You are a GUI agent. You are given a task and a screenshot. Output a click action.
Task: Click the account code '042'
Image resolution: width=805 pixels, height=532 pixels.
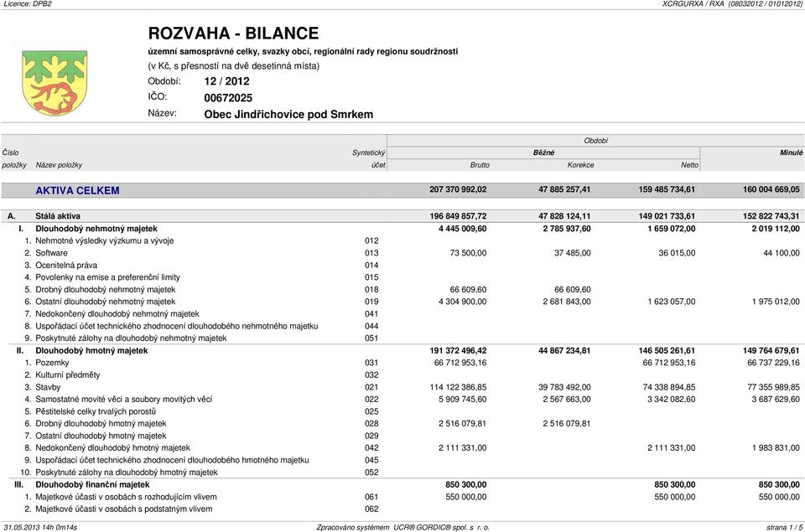(x=371, y=448)
